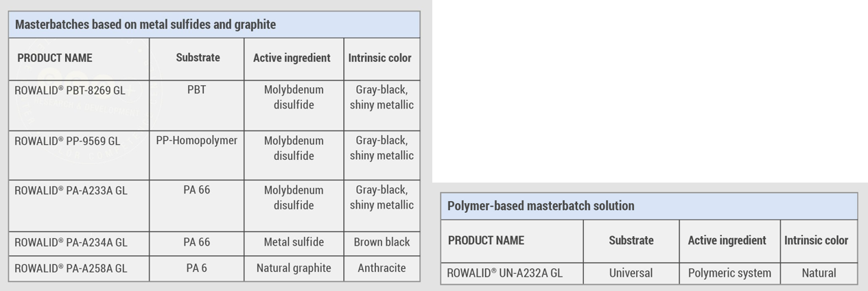Image resolution: width=868 pixels, height=291 pixels.
Task: Click the ROWALID PA-A233A GL product cell
Action: point(71,191)
